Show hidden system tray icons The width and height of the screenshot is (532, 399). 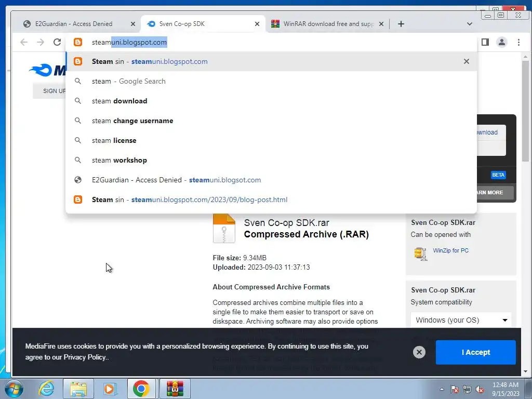[442, 389]
